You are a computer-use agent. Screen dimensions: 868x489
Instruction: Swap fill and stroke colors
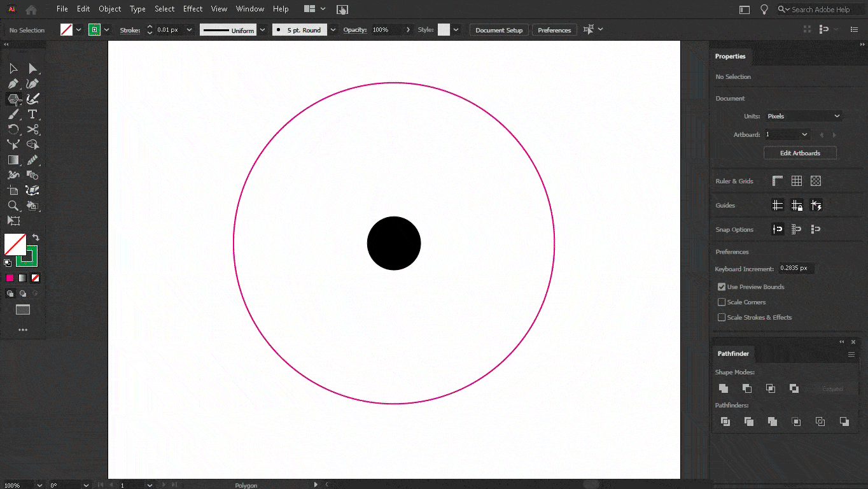pos(36,237)
